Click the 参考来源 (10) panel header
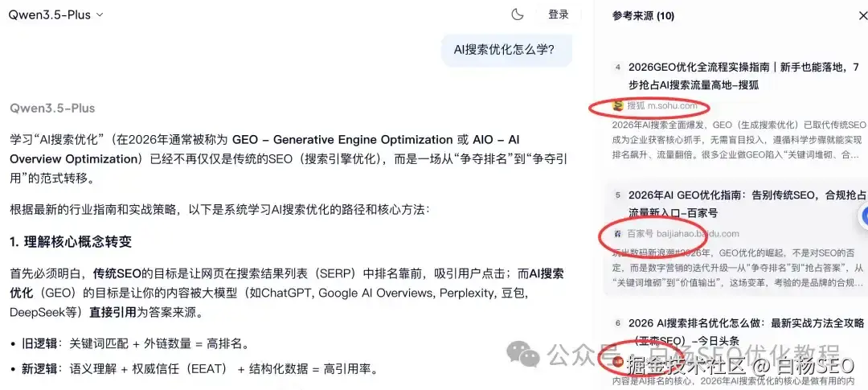This screenshot has height=390, width=868. (x=643, y=16)
